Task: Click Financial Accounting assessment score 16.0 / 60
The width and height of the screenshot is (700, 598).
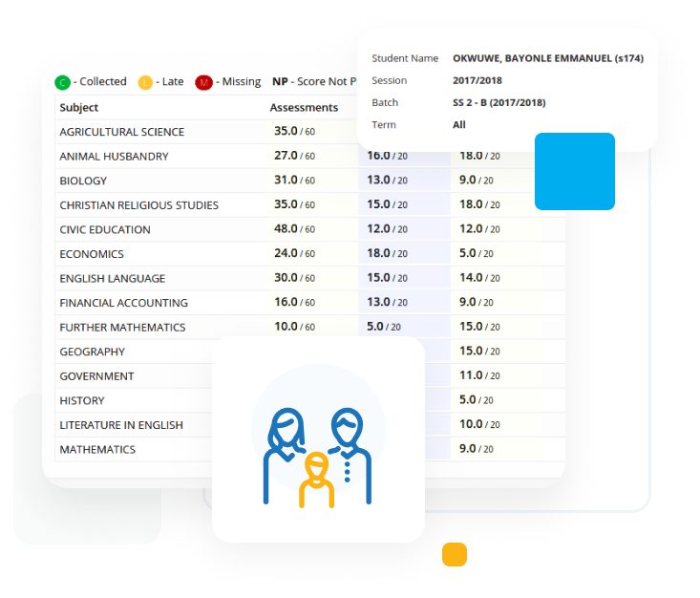Action: tap(295, 302)
